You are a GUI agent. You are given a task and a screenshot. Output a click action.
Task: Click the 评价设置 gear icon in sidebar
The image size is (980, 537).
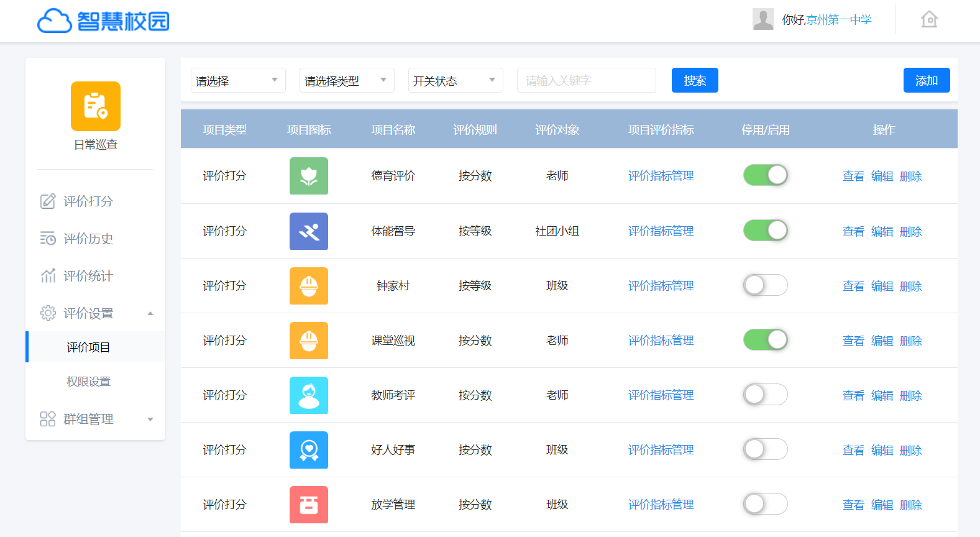[48, 313]
